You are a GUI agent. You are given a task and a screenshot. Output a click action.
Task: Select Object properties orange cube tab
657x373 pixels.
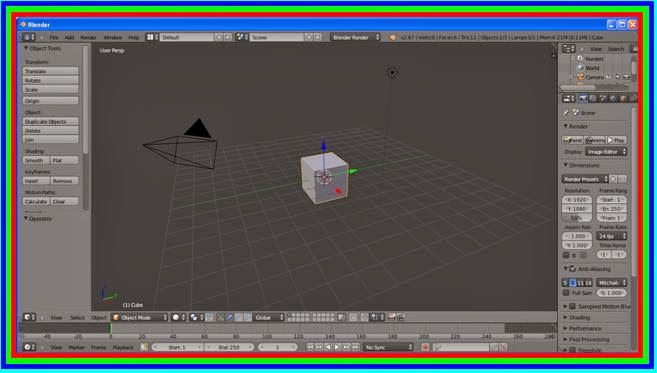coord(623,98)
